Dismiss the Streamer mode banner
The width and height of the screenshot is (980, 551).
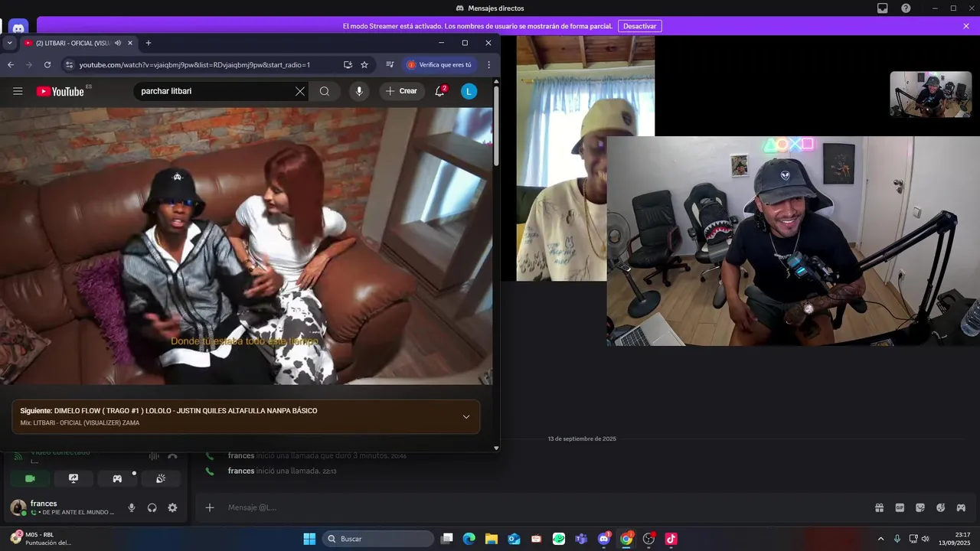[966, 26]
